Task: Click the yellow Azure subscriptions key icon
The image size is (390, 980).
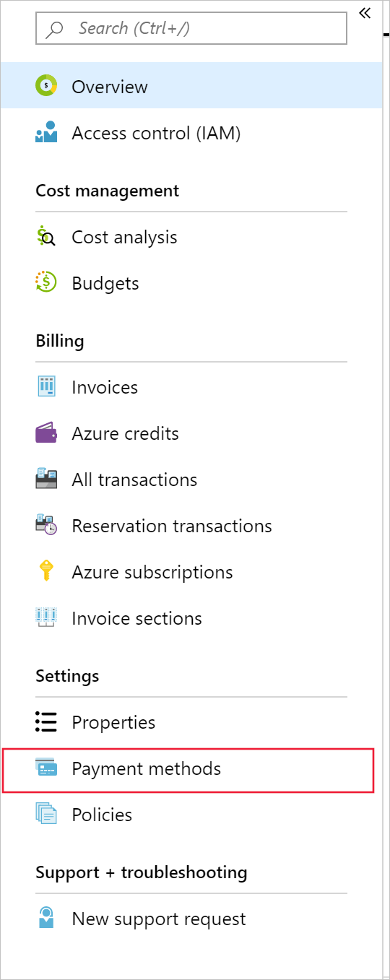Action: [46, 572]
